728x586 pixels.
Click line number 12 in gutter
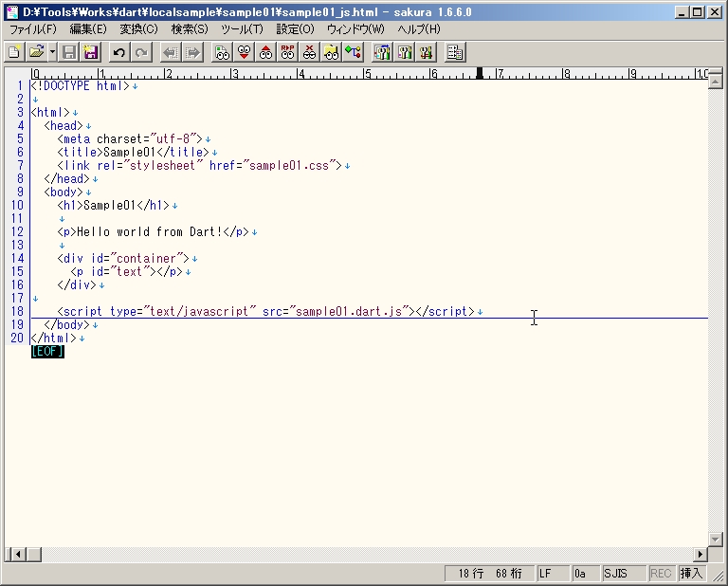pos(17,231)
